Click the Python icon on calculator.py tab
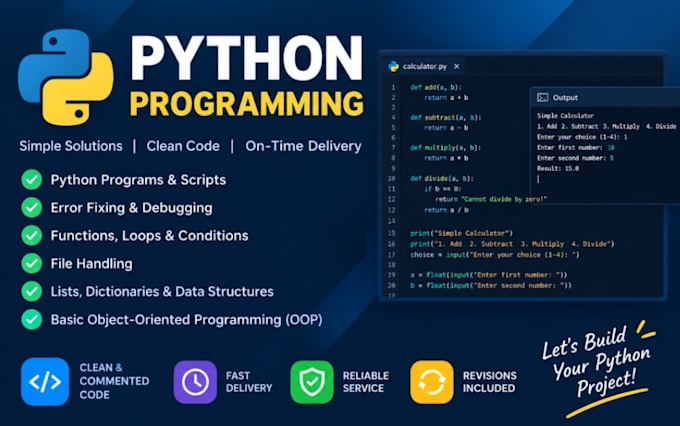Screen dimensions: 680x426 coord(394,66)
